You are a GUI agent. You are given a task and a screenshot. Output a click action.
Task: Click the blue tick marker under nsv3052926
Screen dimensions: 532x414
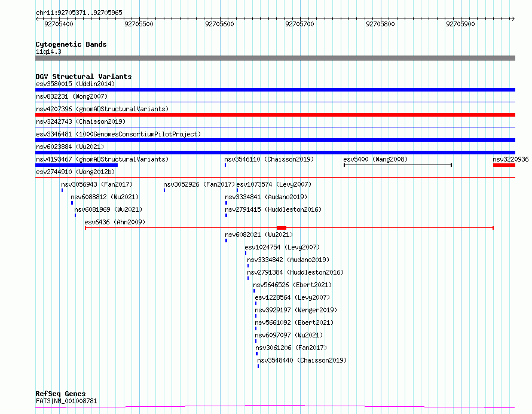pos(164,190)
